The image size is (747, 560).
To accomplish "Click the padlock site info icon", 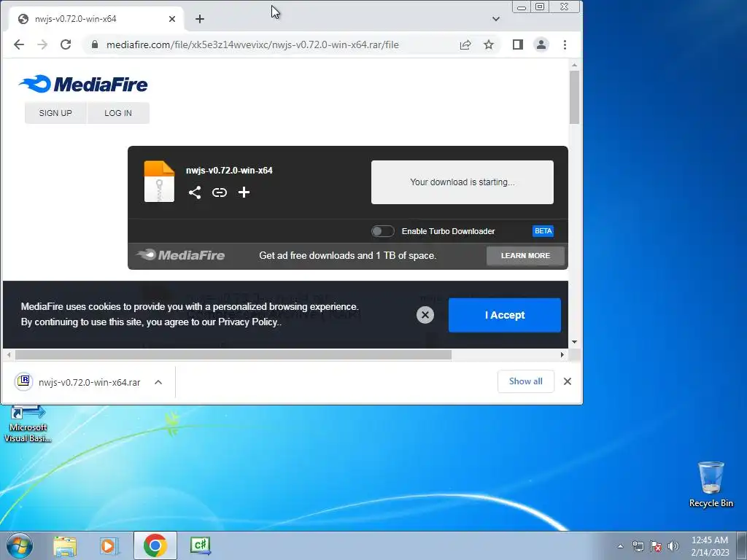I will pos(95,44).
